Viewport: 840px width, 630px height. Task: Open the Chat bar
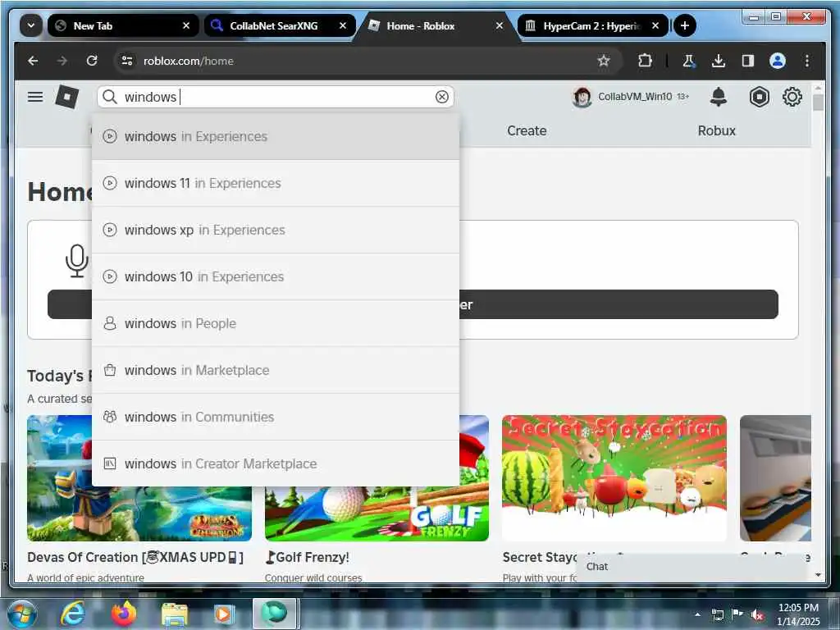tap(691, 567)
